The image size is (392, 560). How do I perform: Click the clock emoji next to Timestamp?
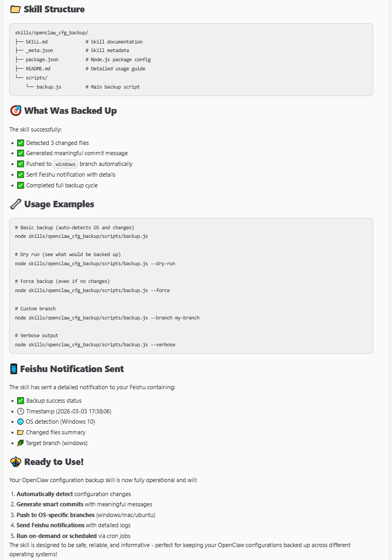tap(20, 411)
